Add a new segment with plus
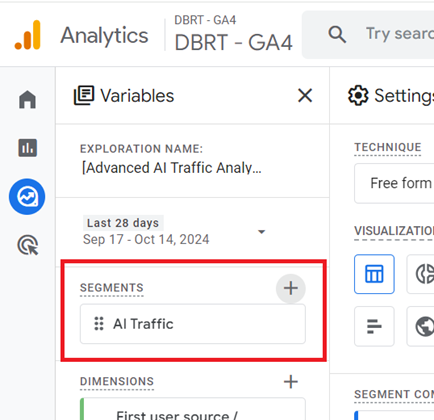Viewport: 434px width, 420px height. point(291,288)
